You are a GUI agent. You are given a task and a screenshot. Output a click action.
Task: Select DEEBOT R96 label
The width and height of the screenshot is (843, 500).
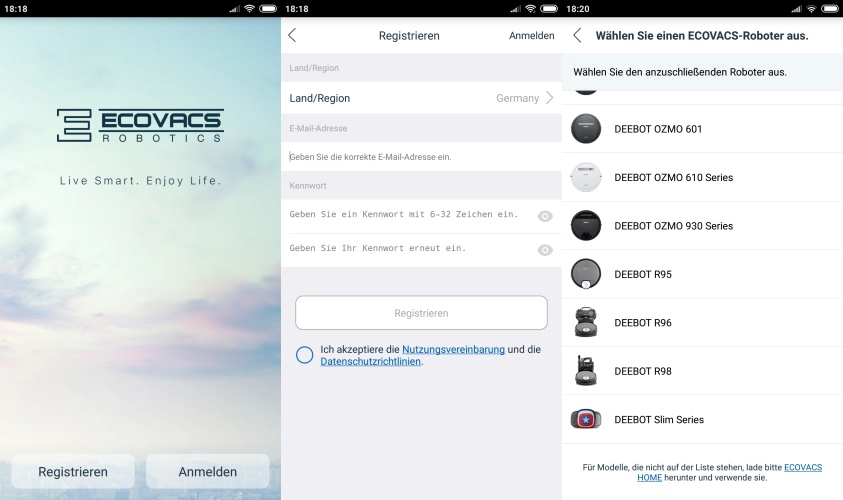643,323
